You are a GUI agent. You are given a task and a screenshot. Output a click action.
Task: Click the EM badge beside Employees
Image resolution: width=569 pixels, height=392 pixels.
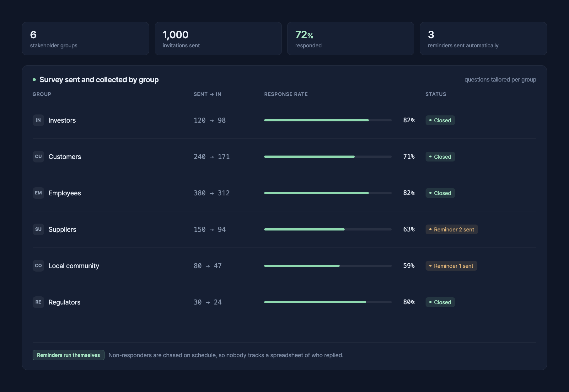pos(38,193)
